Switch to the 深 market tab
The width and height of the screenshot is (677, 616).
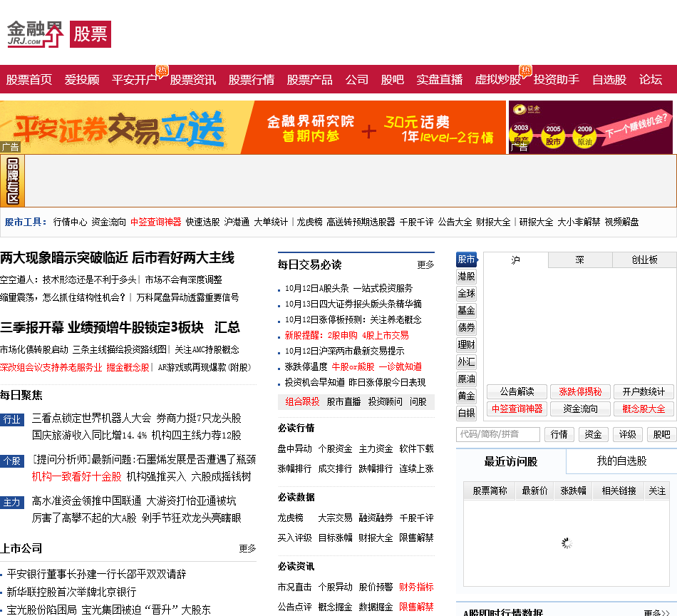coord(580,260)
